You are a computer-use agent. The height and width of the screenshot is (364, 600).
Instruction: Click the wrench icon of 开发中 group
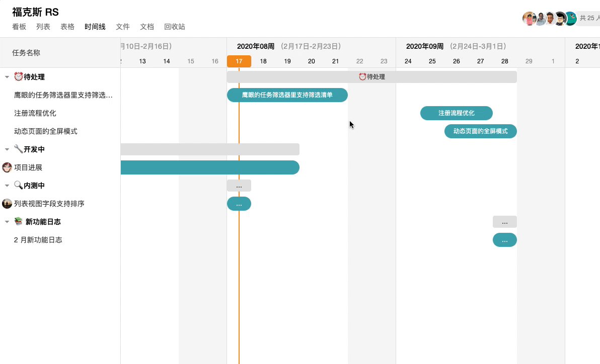(19, 149)
